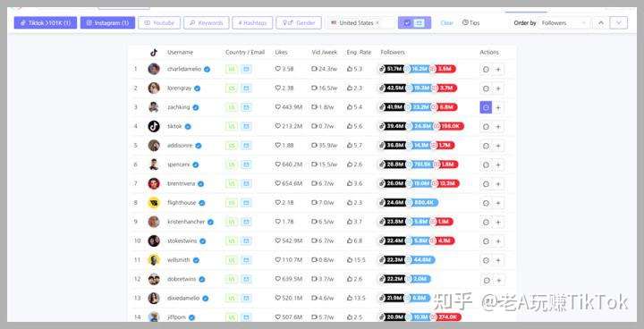Image resolution: width=644 pixels, height=329 pixels.
Task: Click spencerx likes value 640.2M
Action: (289, 164)
